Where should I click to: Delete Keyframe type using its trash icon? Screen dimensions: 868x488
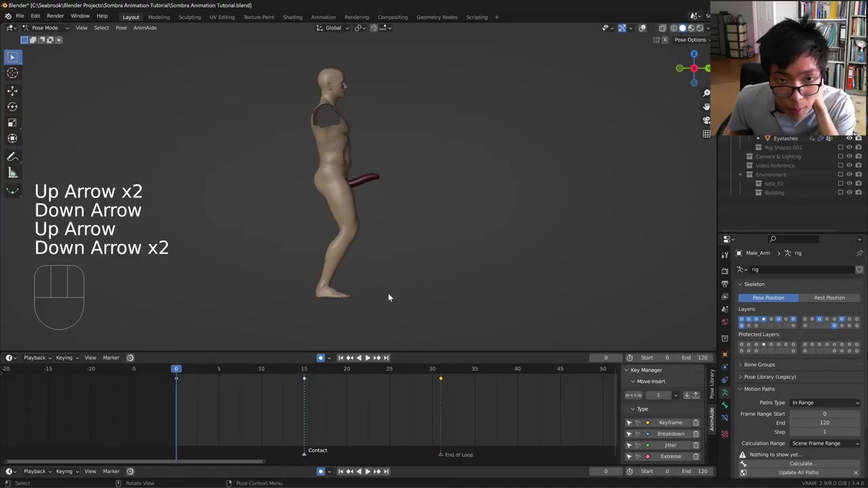click(x=696, y=423)
